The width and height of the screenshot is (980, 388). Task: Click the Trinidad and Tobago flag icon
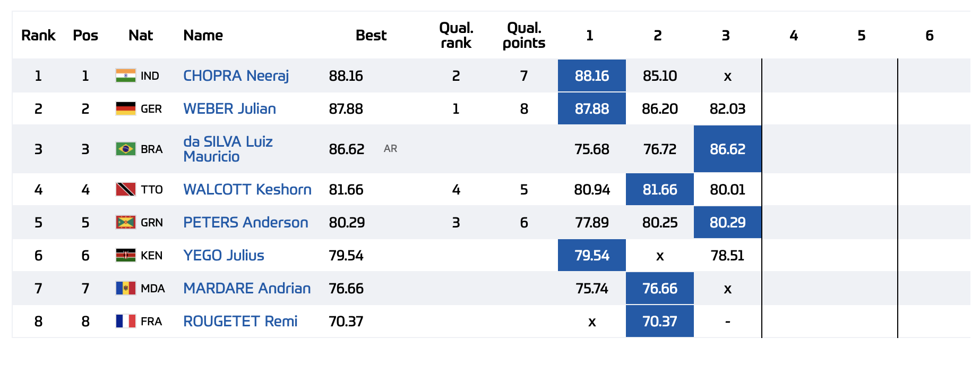(126, 189)
